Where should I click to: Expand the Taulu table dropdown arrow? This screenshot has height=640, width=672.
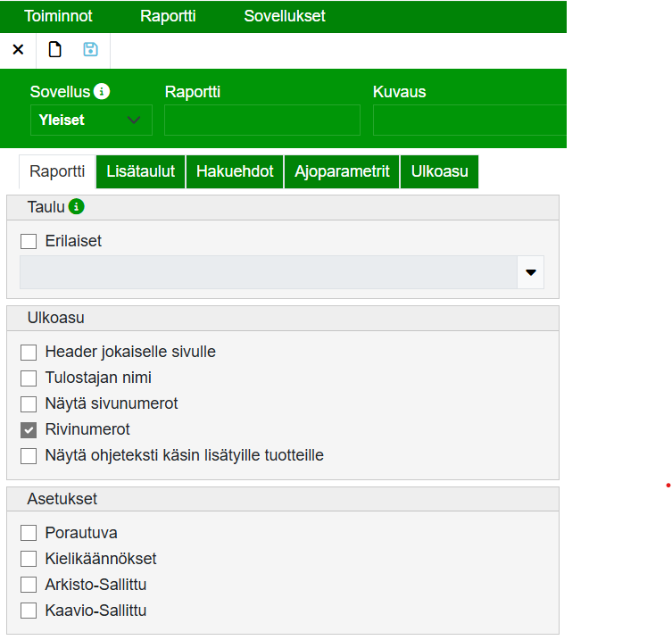click(x=530, y=272)
